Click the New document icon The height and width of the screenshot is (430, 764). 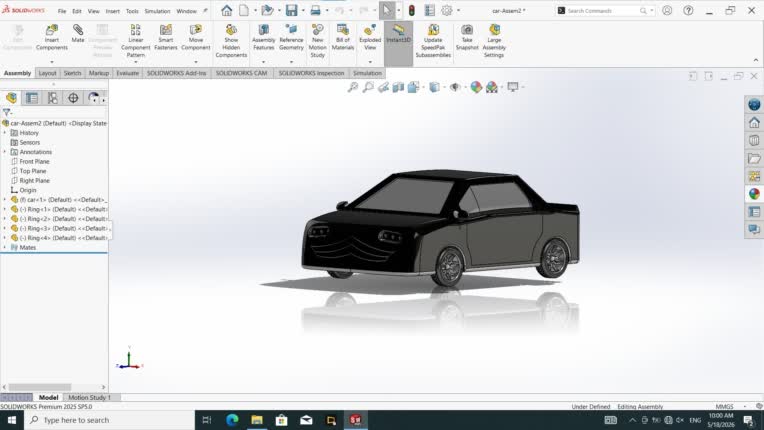point(244,10)
